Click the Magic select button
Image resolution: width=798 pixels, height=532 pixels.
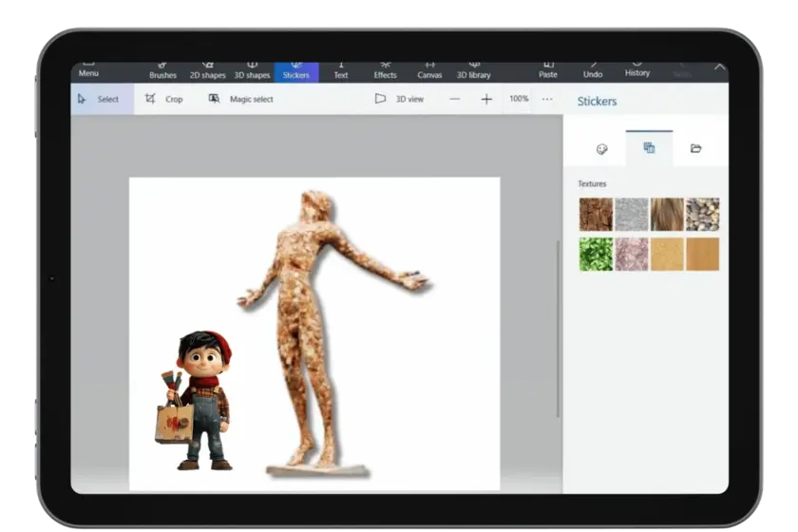click(x=240, y=99)
